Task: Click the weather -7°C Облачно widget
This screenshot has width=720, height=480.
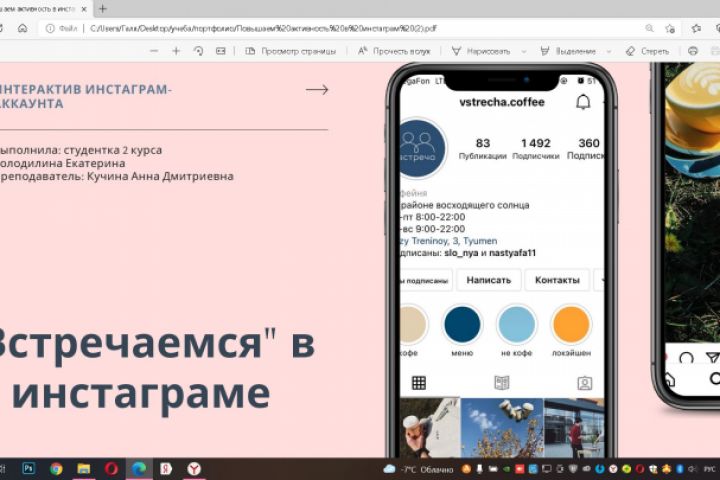Action: click(x=418, y=469)
